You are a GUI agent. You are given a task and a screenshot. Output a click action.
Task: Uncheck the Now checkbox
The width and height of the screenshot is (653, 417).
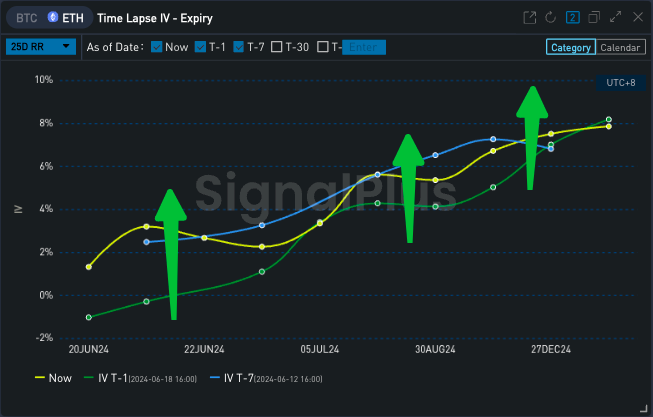(x=157, y=47)
